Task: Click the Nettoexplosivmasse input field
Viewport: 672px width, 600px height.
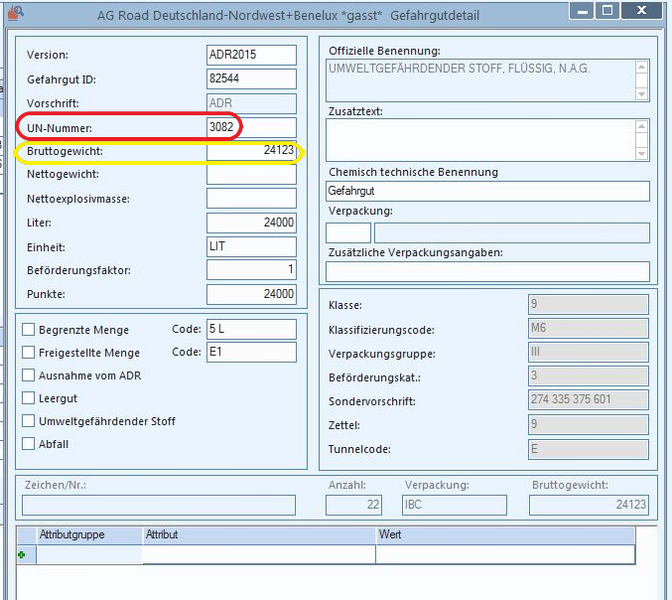Action: point(252,198)
